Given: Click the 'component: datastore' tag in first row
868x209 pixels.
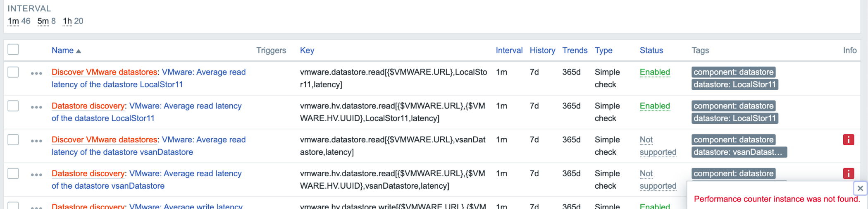Looking at the screenshot, I should click(733, 72).
